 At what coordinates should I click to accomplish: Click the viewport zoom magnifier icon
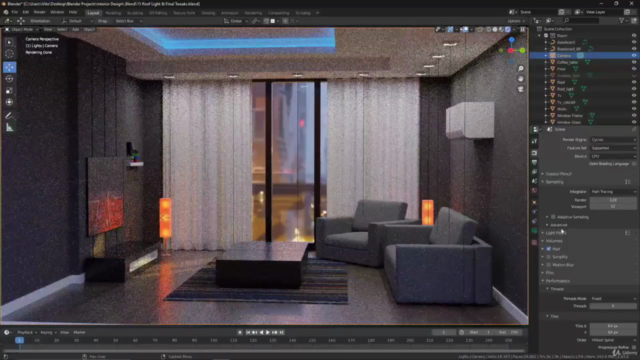tap(521, 69)
